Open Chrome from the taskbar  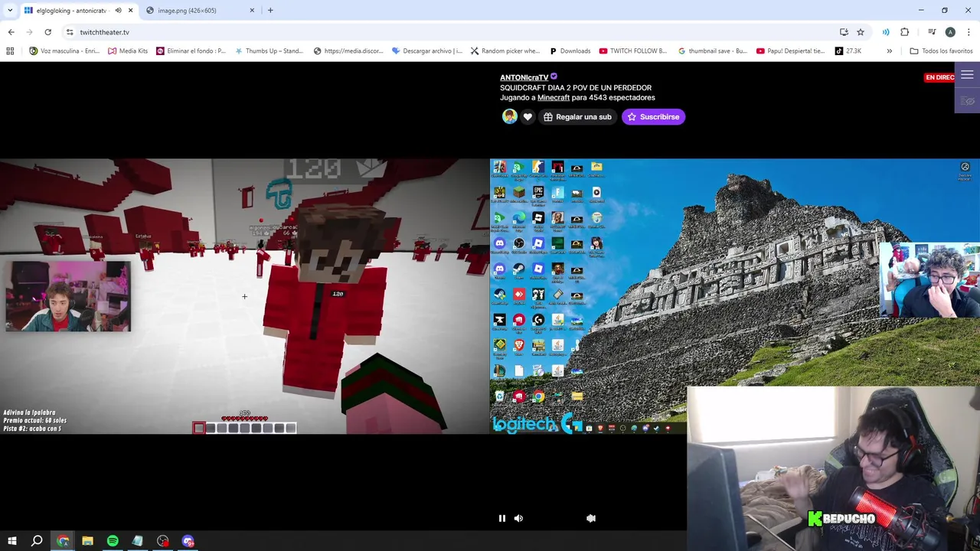tap(63, 541)
